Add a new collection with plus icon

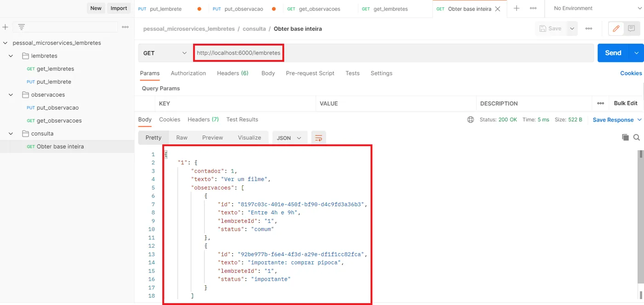coord(6,27)
